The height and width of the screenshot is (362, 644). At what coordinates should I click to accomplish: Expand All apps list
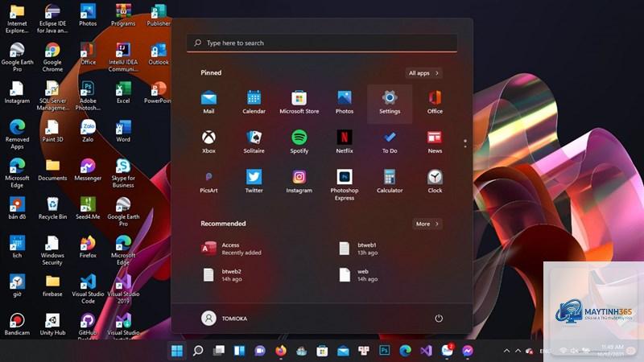(x=423, y=73)
